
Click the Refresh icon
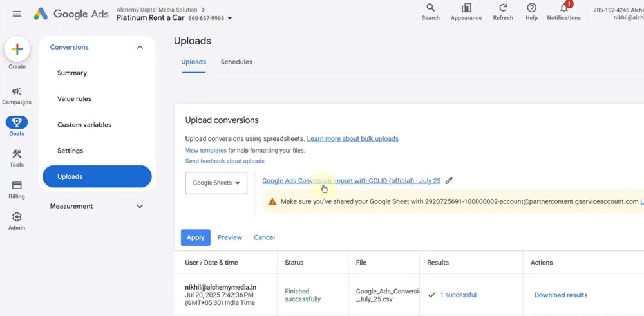tap(503, 8)
